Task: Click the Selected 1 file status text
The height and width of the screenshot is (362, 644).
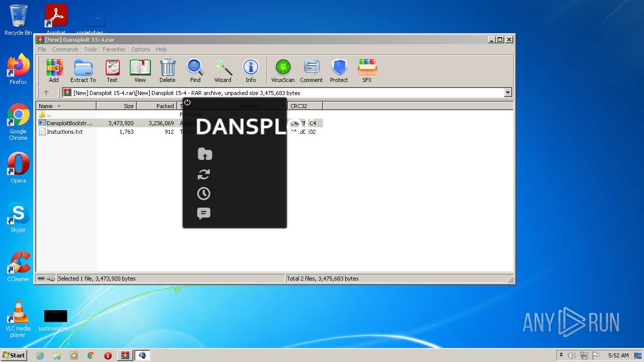Action: coord(97,279)
